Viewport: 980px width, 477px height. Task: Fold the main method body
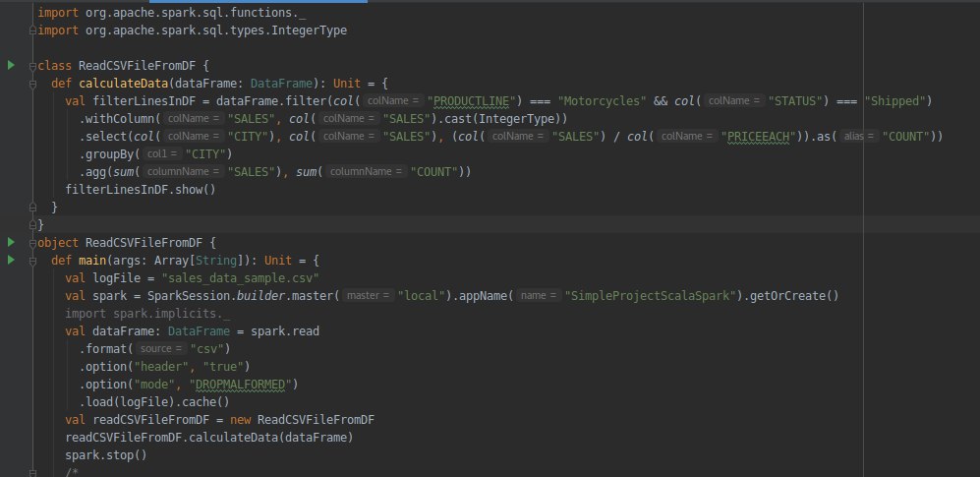click(x=33, y=260)
